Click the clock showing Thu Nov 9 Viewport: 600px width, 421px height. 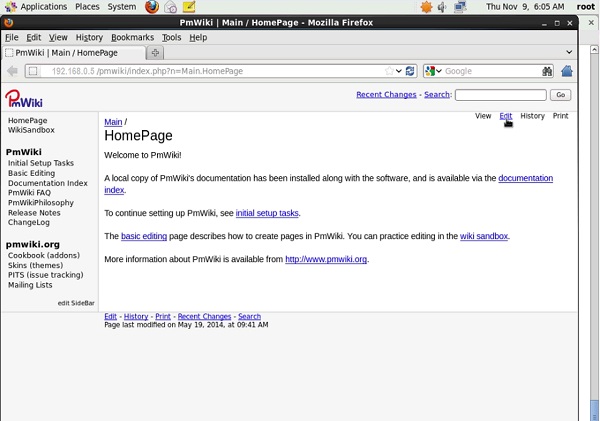(x=525, y=7)
